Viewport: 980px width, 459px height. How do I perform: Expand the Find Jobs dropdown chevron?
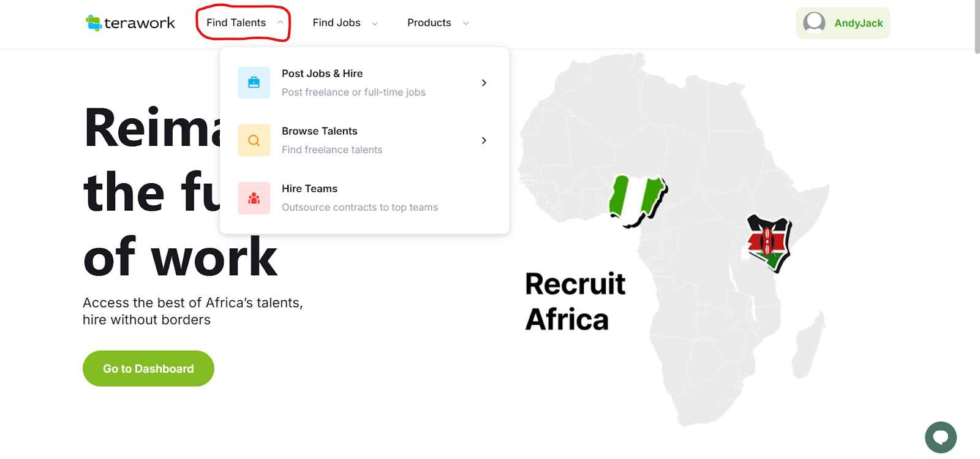(375, 24)
